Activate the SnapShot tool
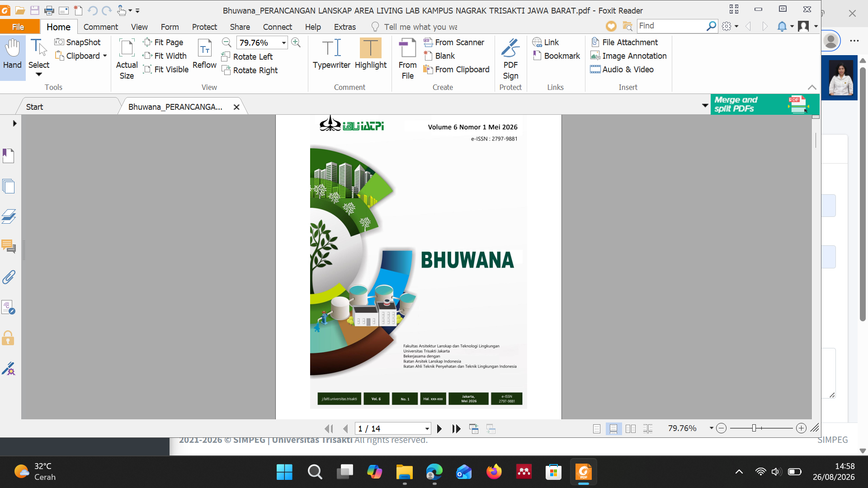The width and height of the screenshot is (868, 488). [x=77, y=42]
